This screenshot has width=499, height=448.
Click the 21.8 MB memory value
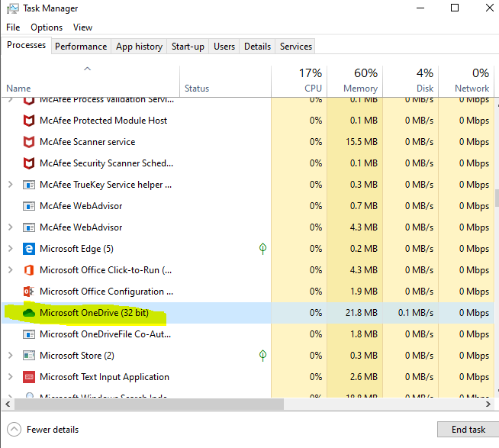tap(362, 313)
